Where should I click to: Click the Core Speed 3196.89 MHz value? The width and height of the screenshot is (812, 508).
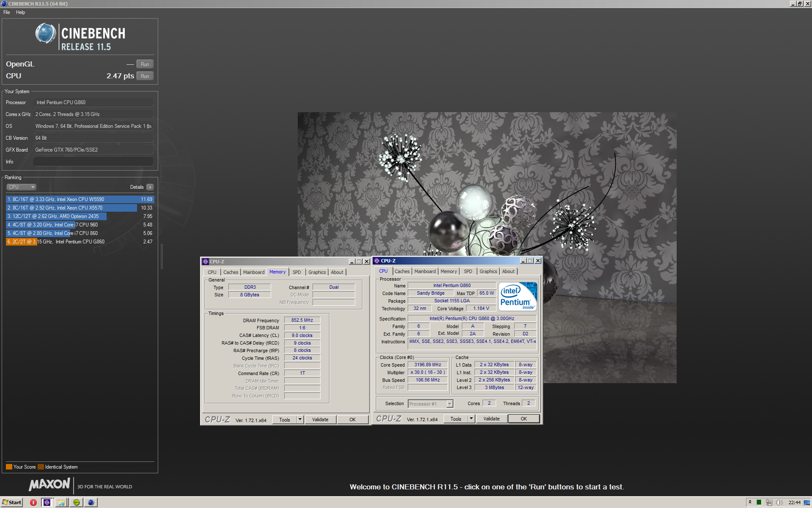[428, 365]
